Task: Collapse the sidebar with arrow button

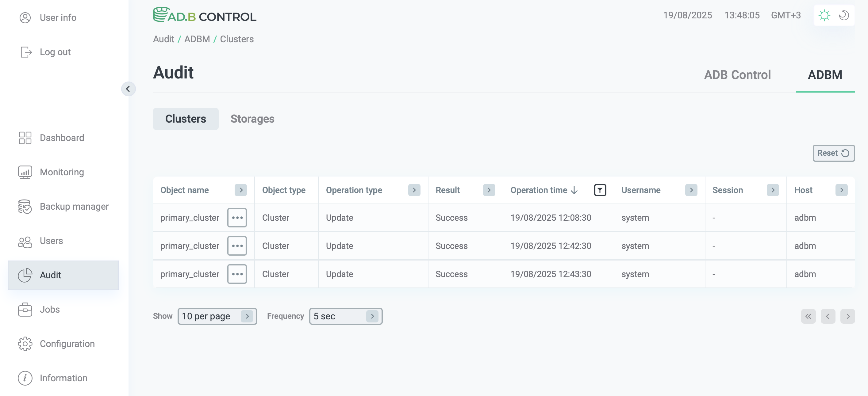Action: 128,89
